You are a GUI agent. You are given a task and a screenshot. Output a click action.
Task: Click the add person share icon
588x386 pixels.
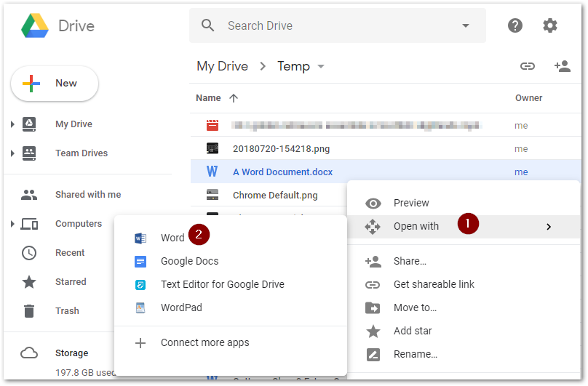(x=562, y=66)
